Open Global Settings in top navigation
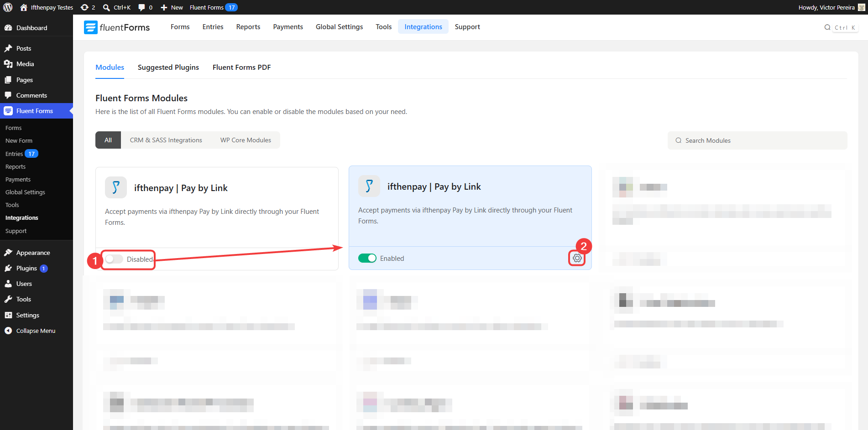This screenshot has width=868, height=430. coord(340,27)
